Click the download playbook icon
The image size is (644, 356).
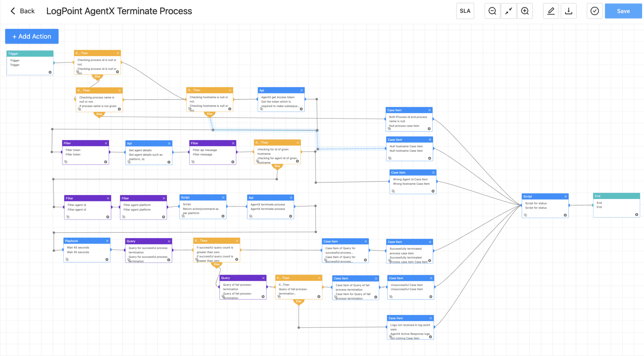(569, 11)
